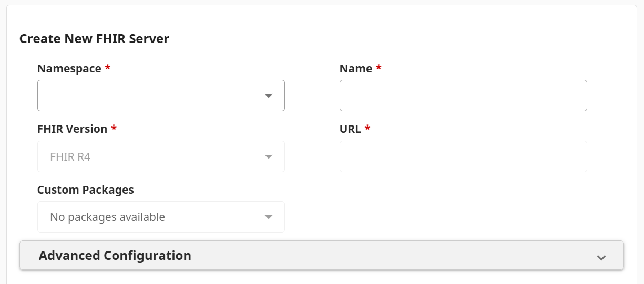Click the Name field label
Screen dimensions: 644x284
coord(355,69)
